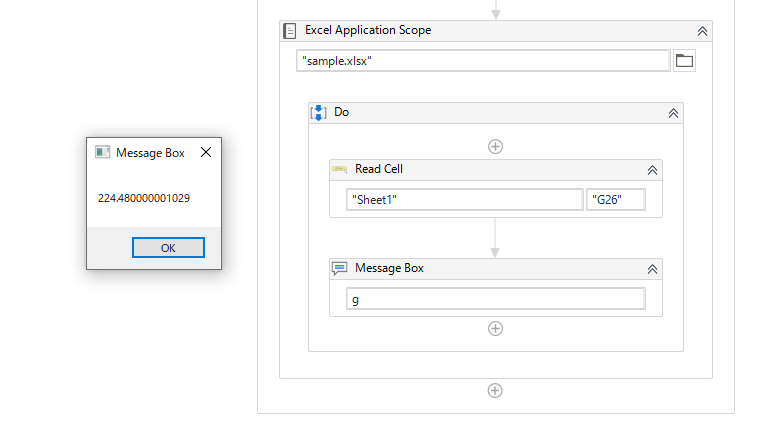763x438 pixels.
Task: Edit the "Sheet1" sheet name field
Action: (x=465, y=200)
